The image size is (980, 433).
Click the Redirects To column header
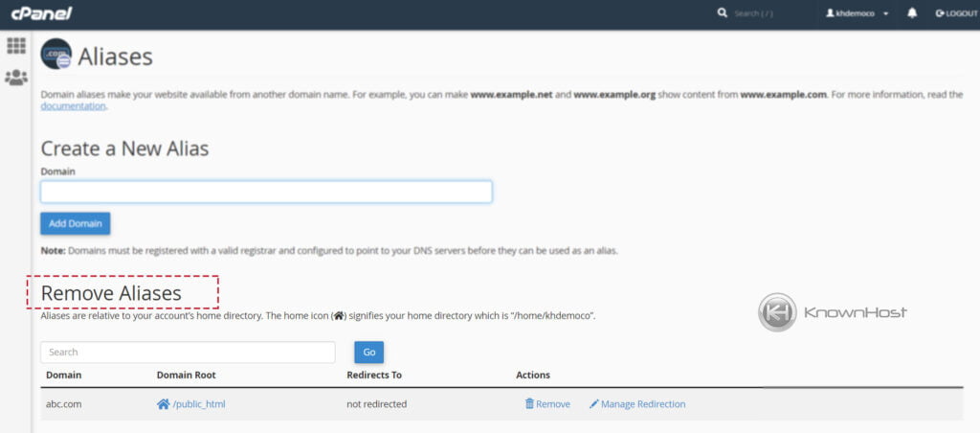click(374, 375)
